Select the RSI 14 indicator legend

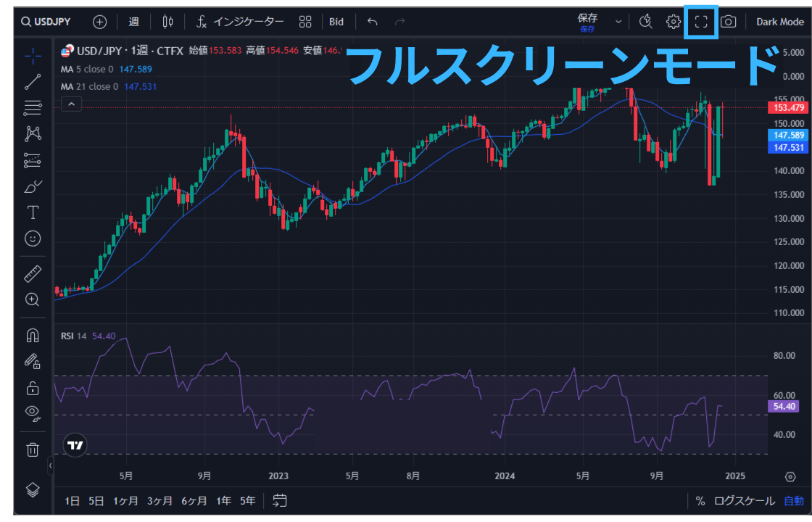[x=88, y=336]
